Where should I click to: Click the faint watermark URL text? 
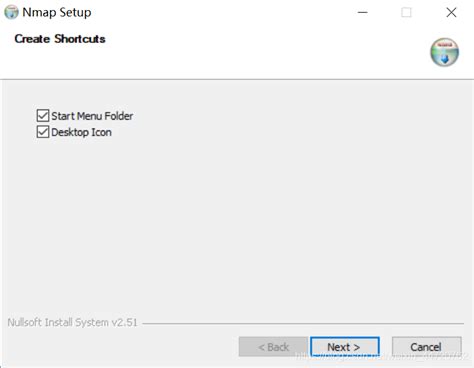383,356
